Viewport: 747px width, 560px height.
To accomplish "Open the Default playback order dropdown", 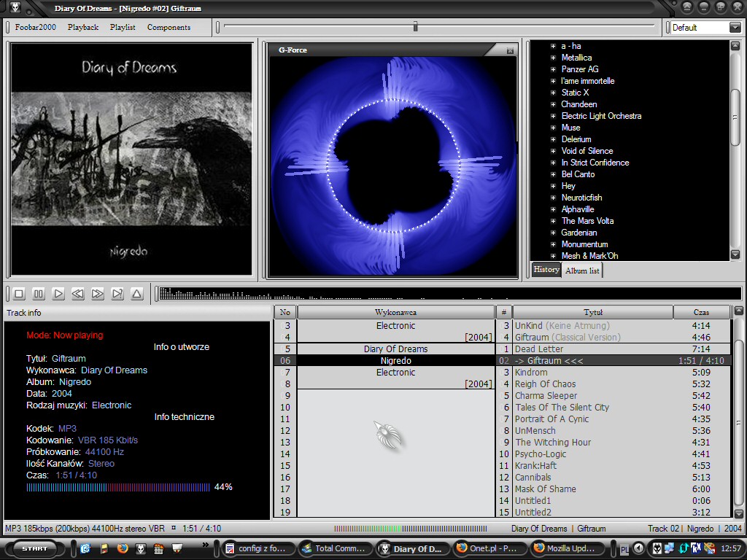I will tap(735, 28).
